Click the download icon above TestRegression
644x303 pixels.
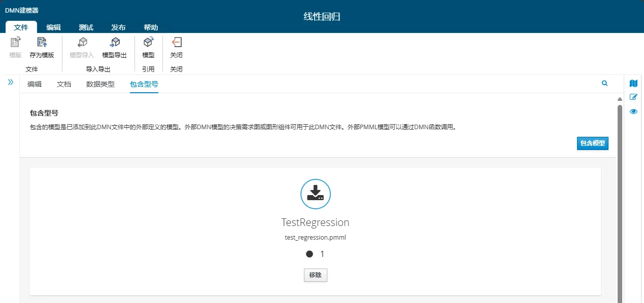(315, 194)
